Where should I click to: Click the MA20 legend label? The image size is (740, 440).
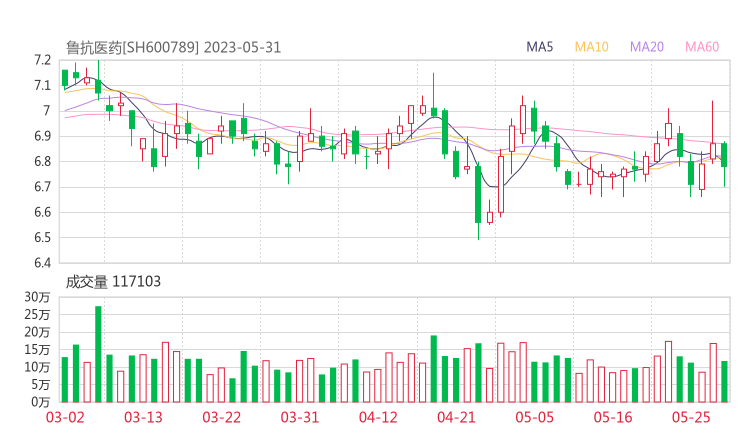[x=647, y=47]
